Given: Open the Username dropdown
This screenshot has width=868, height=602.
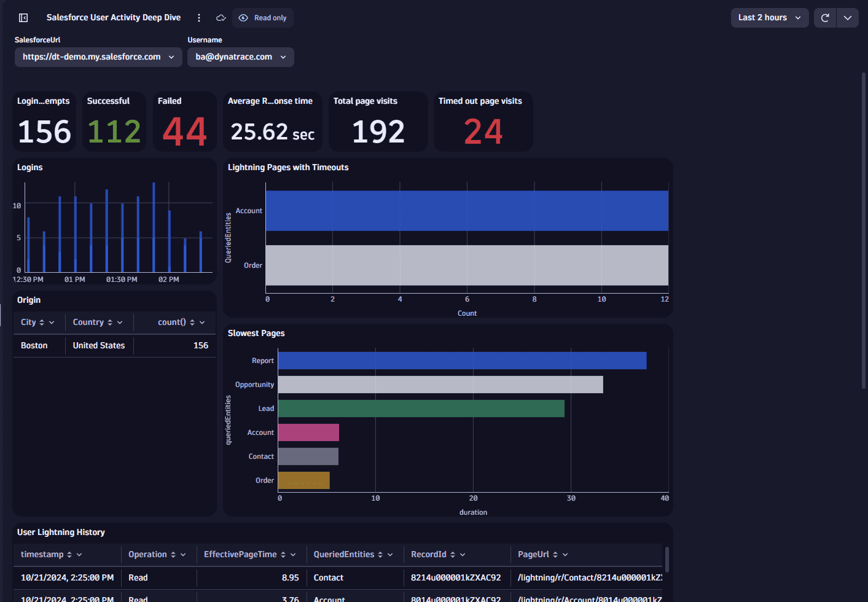Looking at the screenshot, I should [241, 57].
